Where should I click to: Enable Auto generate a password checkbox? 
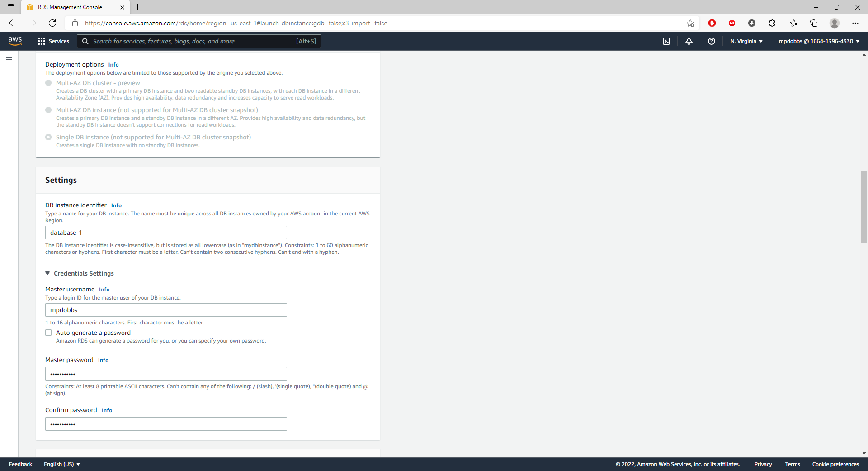pyautogui.click(x=48, y=333)
